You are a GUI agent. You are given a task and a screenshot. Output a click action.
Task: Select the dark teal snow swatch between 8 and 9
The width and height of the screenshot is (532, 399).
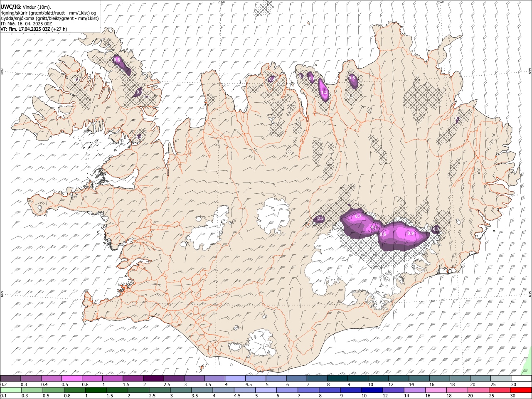pos(337,378)
